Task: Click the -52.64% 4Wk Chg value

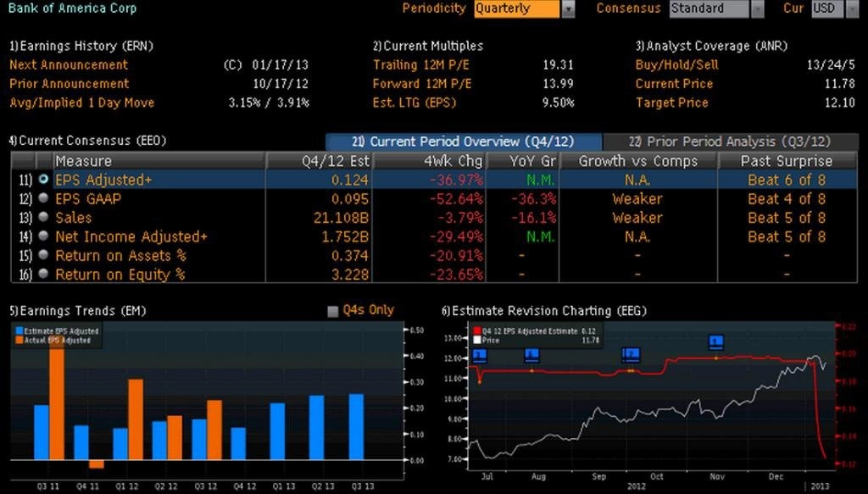Action: click(456, 198)
